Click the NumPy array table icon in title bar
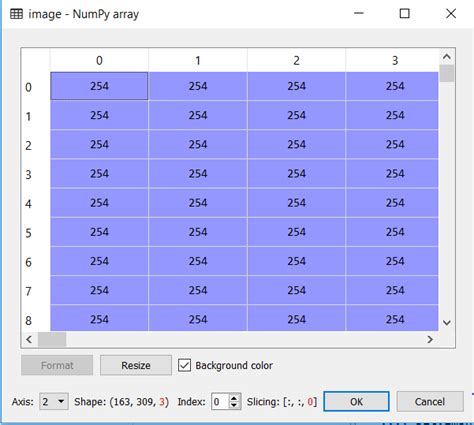474x425 pixels. pos(17,14)
